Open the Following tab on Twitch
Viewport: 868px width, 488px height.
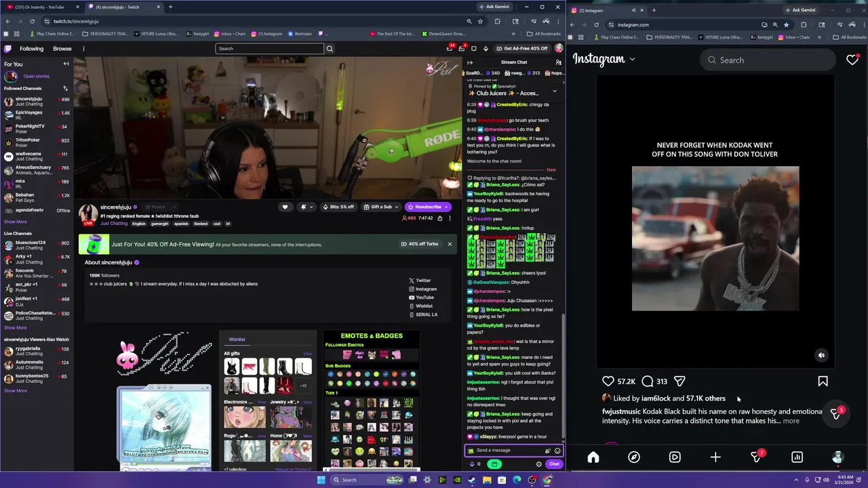(x=31, y=49)
